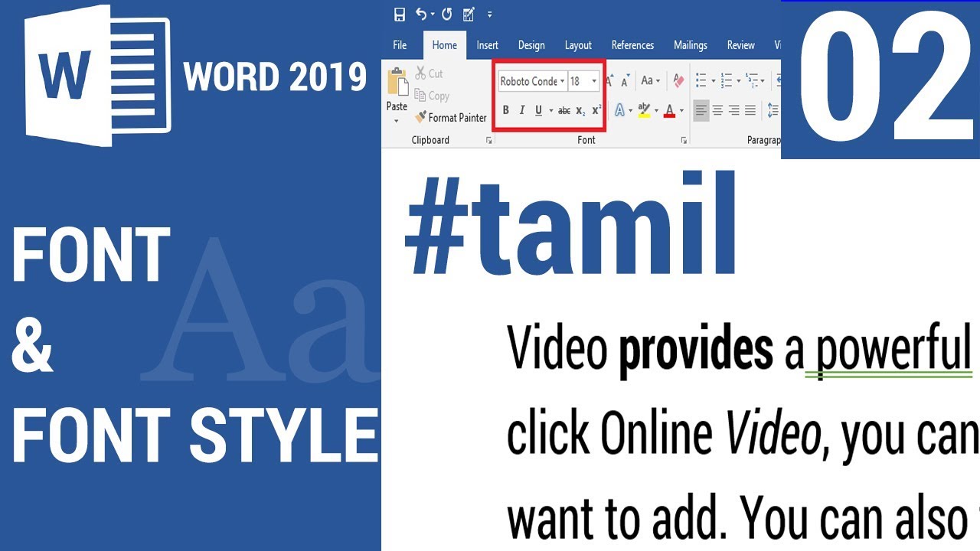Viewport: 980px width, 551px height.
Task: Toggle Underline formatting
Action: click(538, 111)
